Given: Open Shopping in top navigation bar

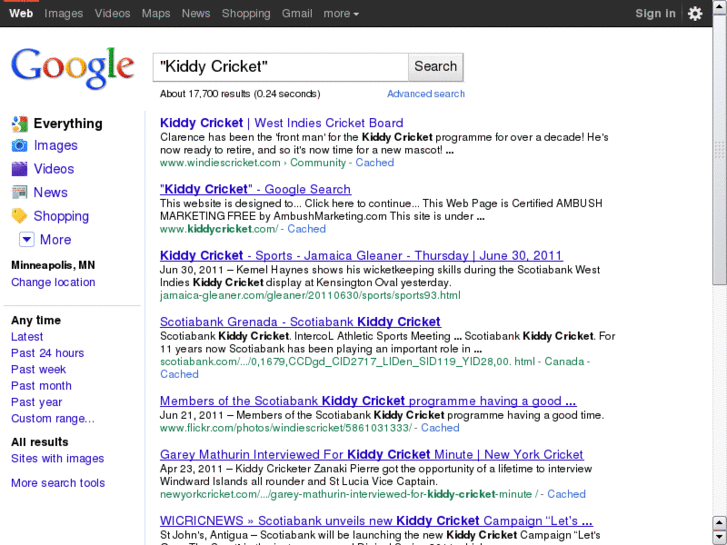Looking at the screenshot, I should point(246,13).
